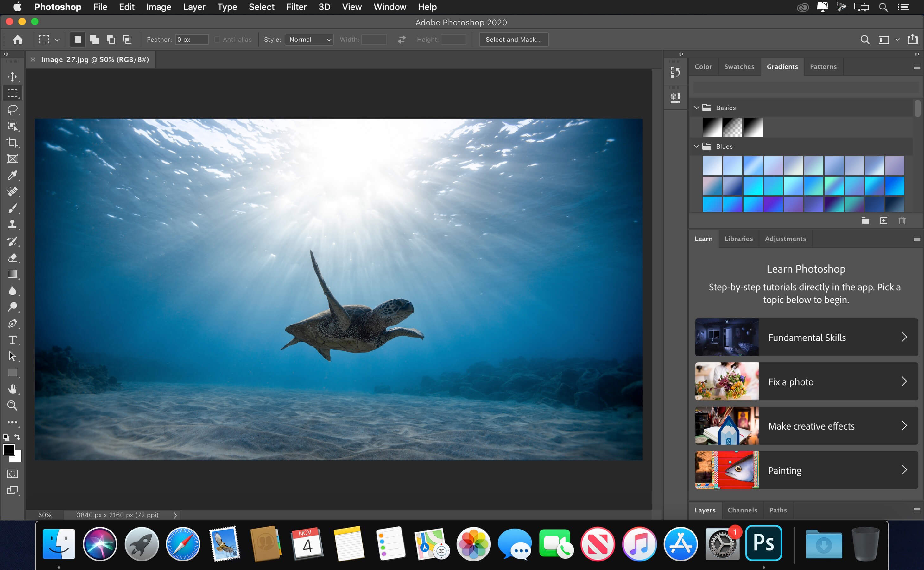Open the Style dropdown in toolbar
This screenshot has height=570, width=924.
point(308,40)
